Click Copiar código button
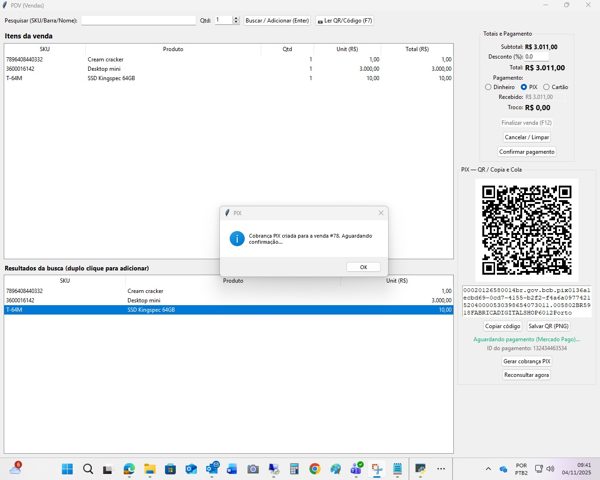Screen dimensions: 600x480 [x=503, y=327]
